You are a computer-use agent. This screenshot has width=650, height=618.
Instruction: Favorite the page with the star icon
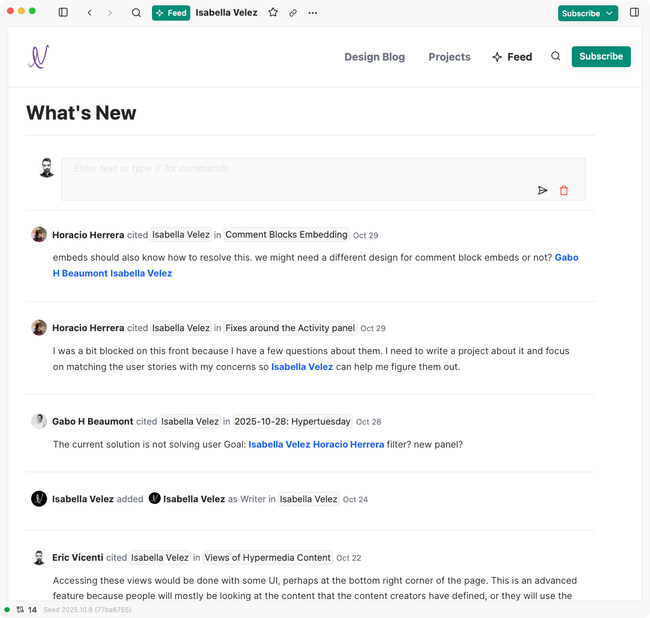coord(273,13)
